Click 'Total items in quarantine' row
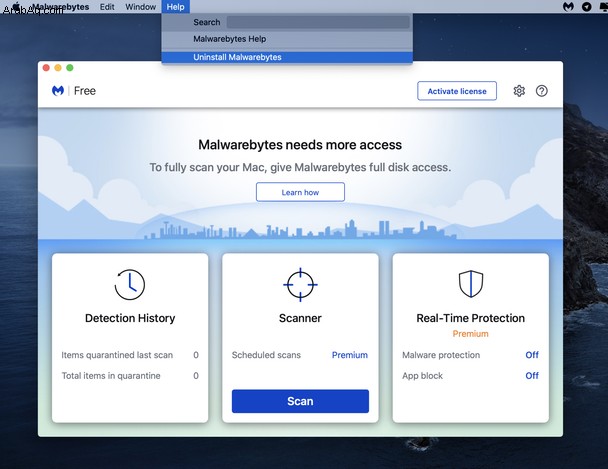This screenshot has width=608, height=469. (130, 376)
